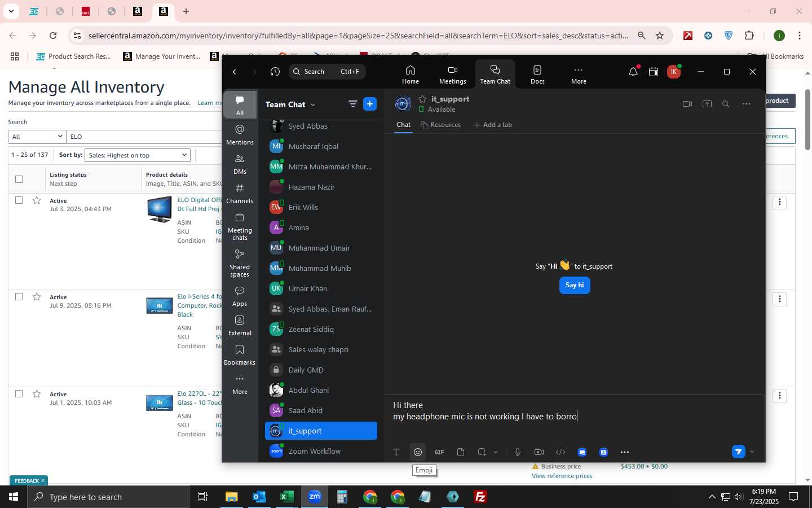This screenshot has height=508, width=812.
Task: Click the file attachment icon in compose toolbar
Action: [461, 452]
